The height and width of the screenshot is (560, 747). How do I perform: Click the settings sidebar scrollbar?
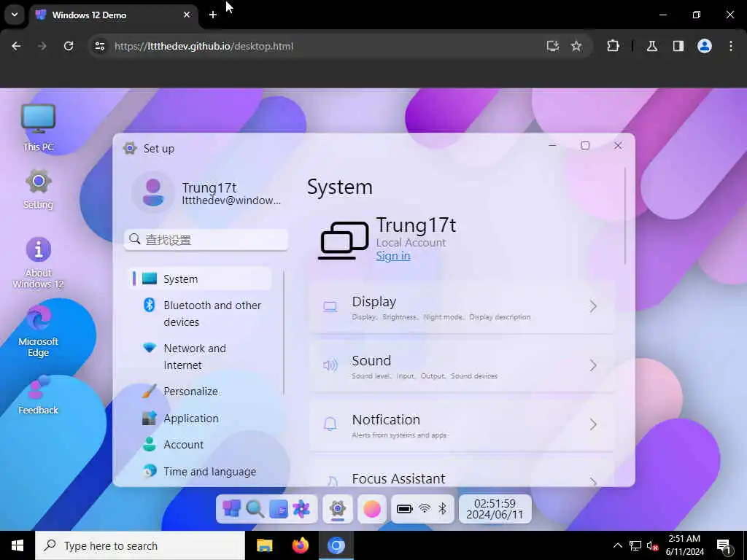pyautogui.click(x=284, y=332)
